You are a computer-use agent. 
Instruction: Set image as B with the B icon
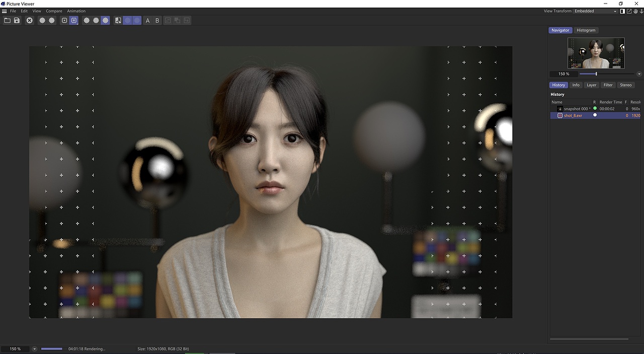click(157, 21)
